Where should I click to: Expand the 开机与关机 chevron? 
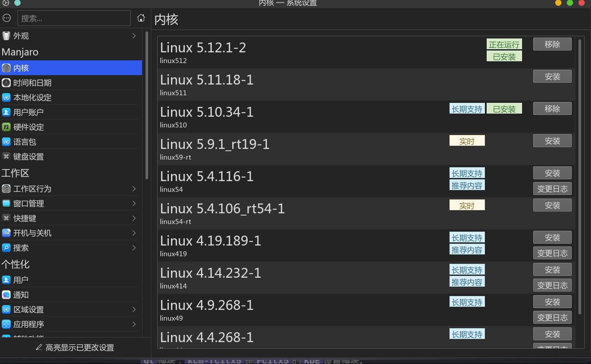(134, 233)
